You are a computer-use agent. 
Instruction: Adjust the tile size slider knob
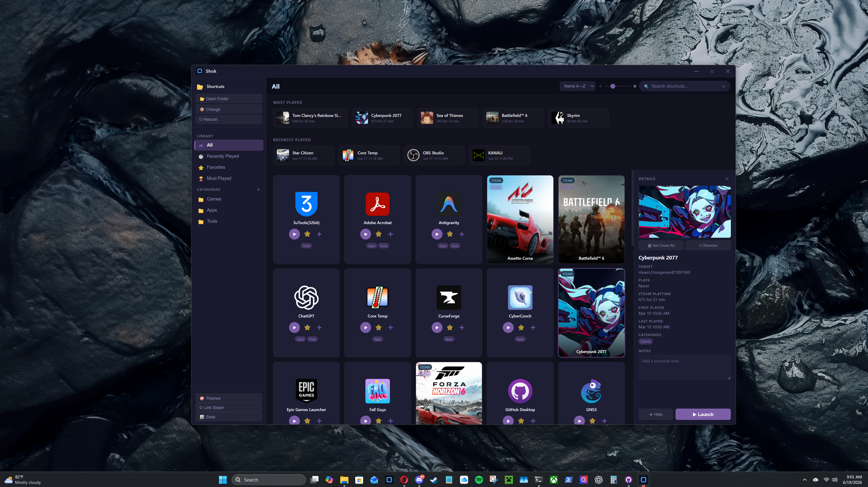613,86
